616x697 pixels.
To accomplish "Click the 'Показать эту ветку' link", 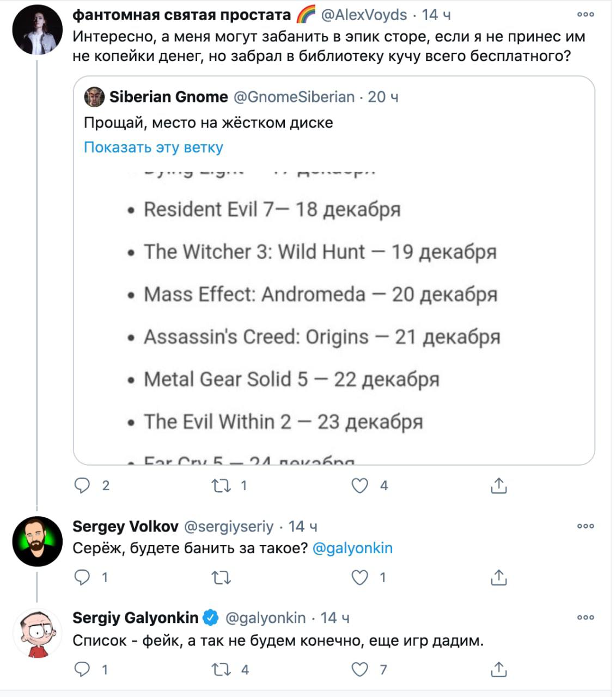I will 154,148.
